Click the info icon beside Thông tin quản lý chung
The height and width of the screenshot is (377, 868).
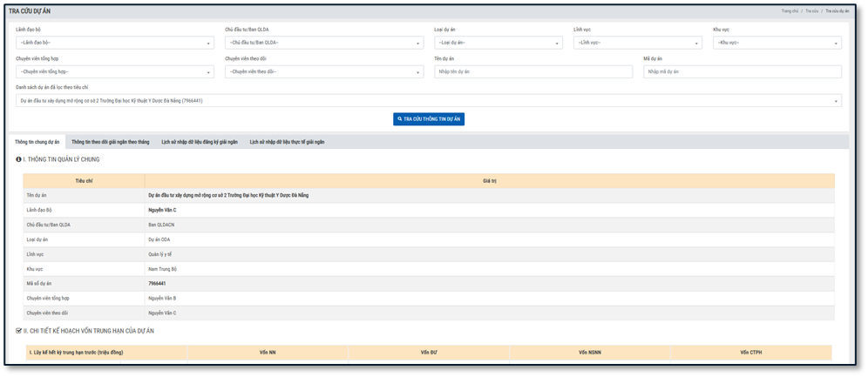[x=19, y=159]
